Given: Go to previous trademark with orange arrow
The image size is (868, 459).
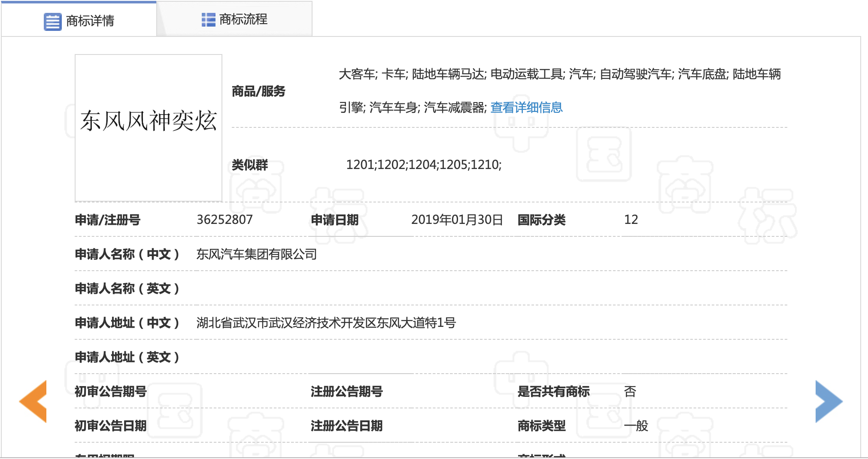Looking at the screenshot, I should pyautogui.click(x=33, y=401).
